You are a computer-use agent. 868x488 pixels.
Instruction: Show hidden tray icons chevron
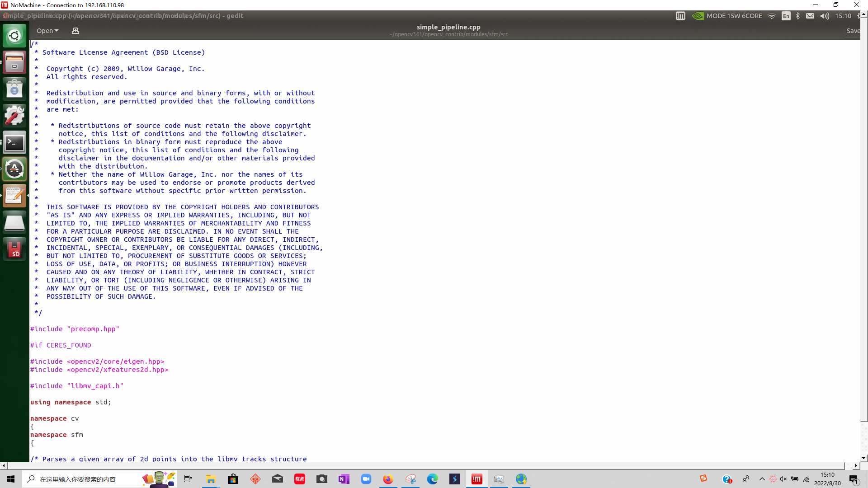point(762,479)
